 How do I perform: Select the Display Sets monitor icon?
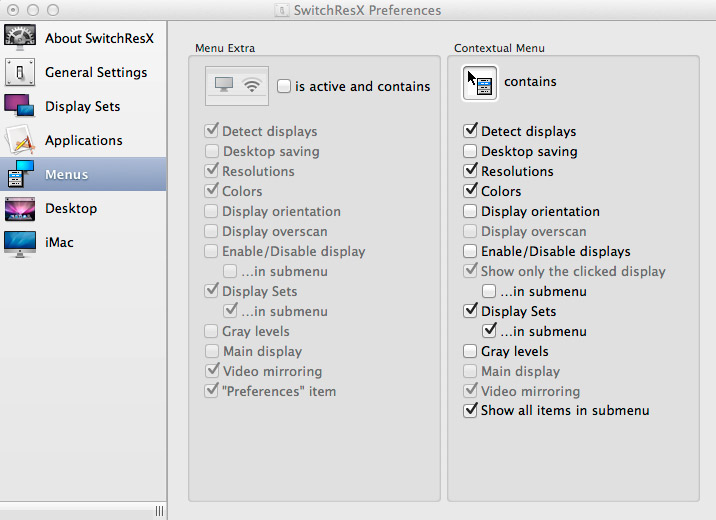[x=20, y=106]
